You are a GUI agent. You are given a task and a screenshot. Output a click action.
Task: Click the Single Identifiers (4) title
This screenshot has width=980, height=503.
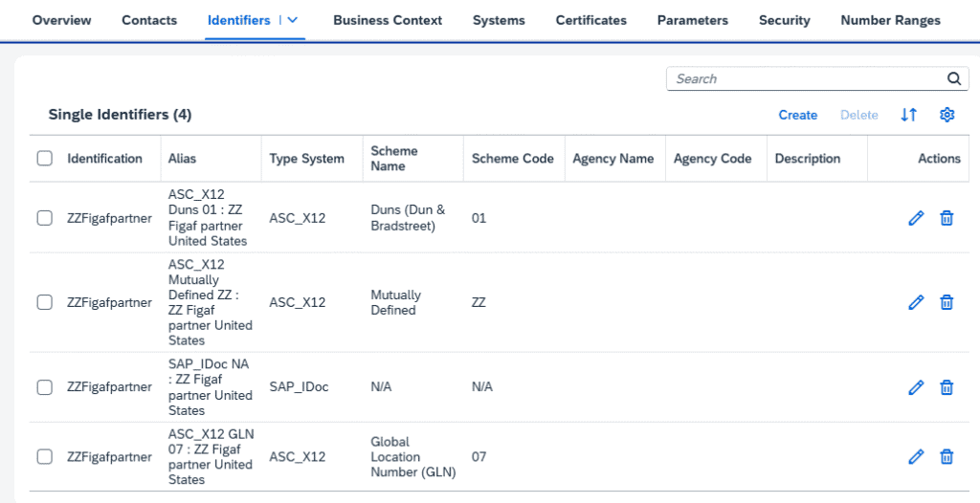coord(120,115)
